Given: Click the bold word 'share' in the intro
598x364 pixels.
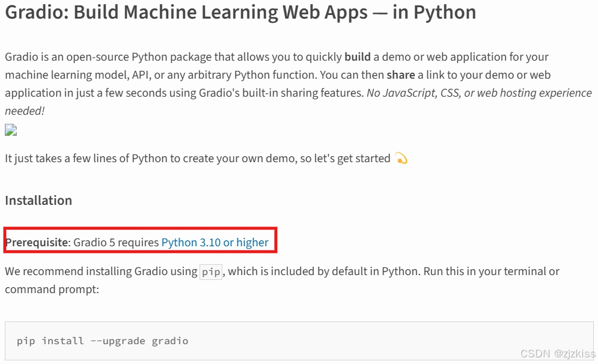Looking at the screenshot, I should [x=400, y=74].
